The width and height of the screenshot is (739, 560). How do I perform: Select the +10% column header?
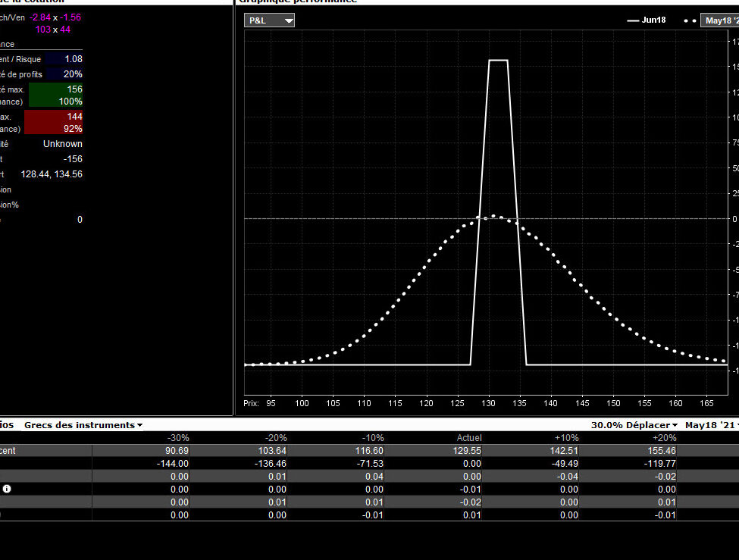pyautogui.click(x=566, y=438)
